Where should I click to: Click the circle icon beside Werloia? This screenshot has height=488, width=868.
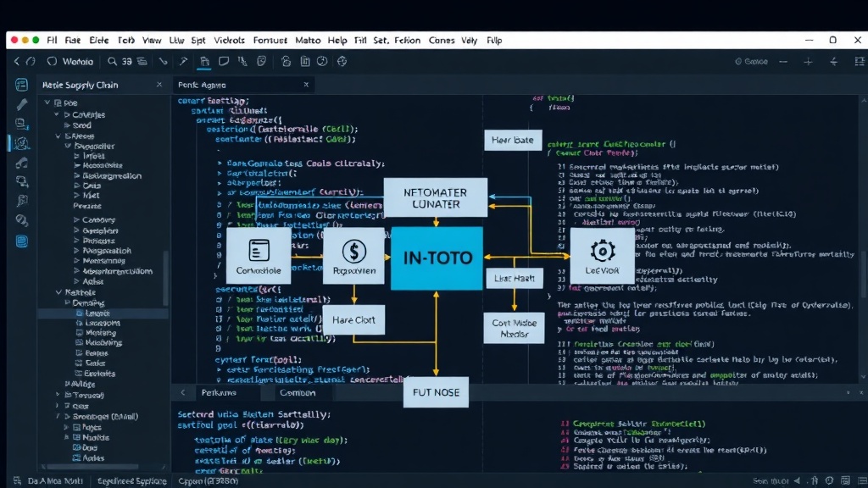[52, 61]
